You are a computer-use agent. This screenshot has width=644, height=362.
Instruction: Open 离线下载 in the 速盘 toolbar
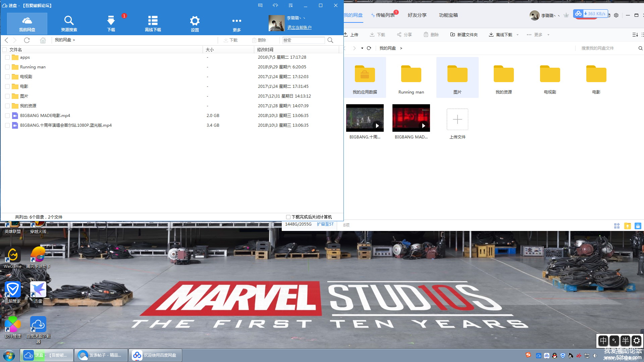coord(153,24)
